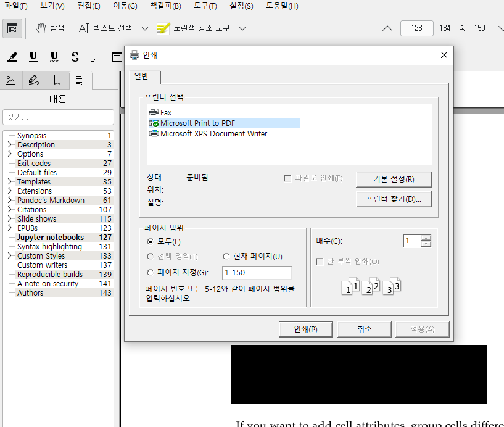
Task: Open Syntax highlighting contents entry
Action: [64, 247]
